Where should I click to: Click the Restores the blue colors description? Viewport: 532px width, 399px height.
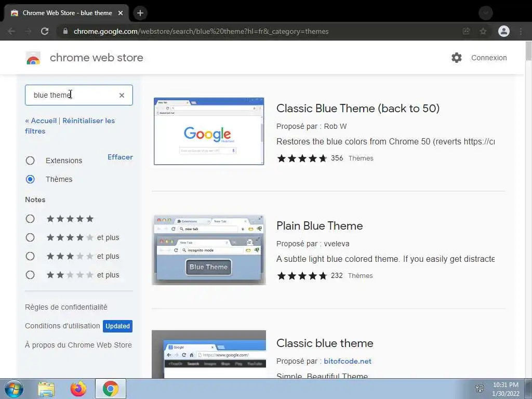(385, 141)
